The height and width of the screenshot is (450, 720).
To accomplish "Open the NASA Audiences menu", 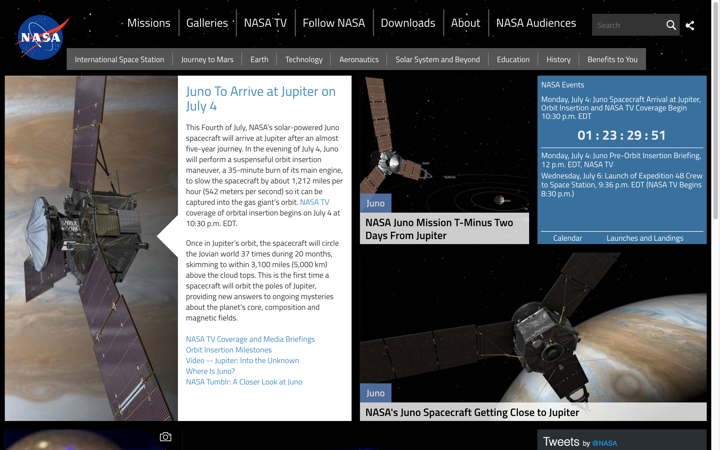I will (536, 23).
